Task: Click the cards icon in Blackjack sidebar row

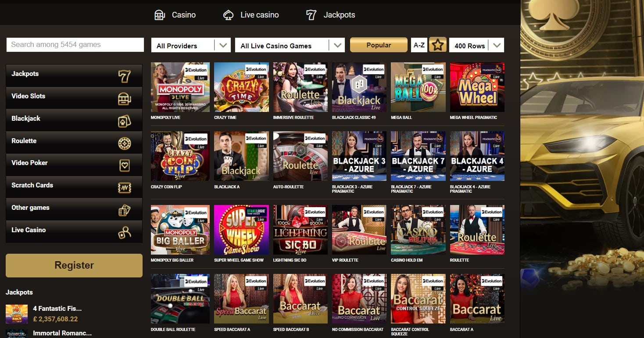Action: pos(125,121)
